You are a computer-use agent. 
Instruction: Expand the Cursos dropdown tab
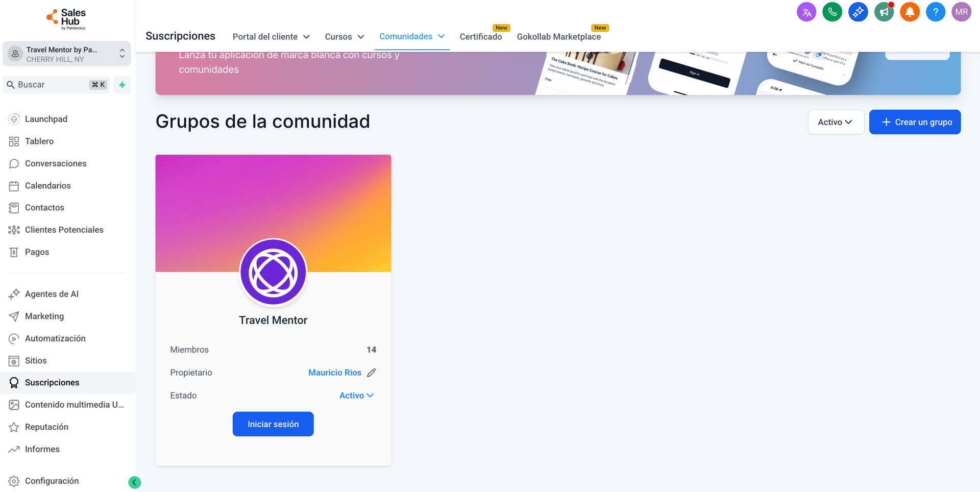click(x=345, y=37)
